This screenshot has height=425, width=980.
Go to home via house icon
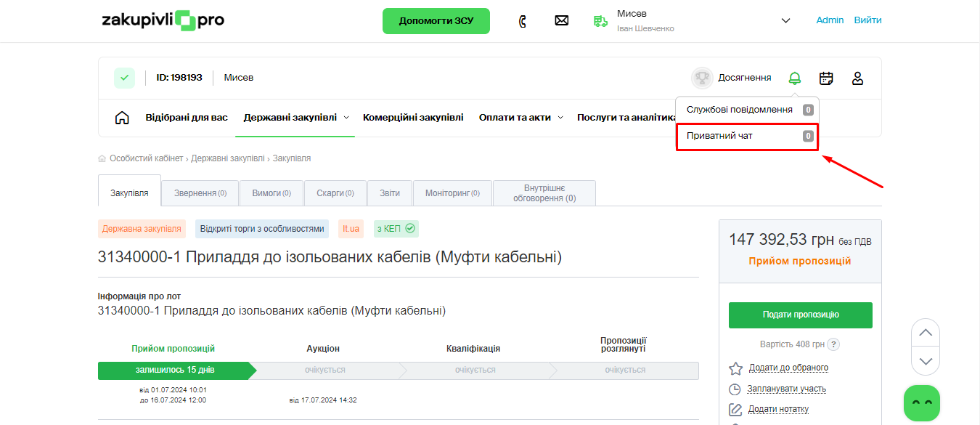tap(122, 118)
